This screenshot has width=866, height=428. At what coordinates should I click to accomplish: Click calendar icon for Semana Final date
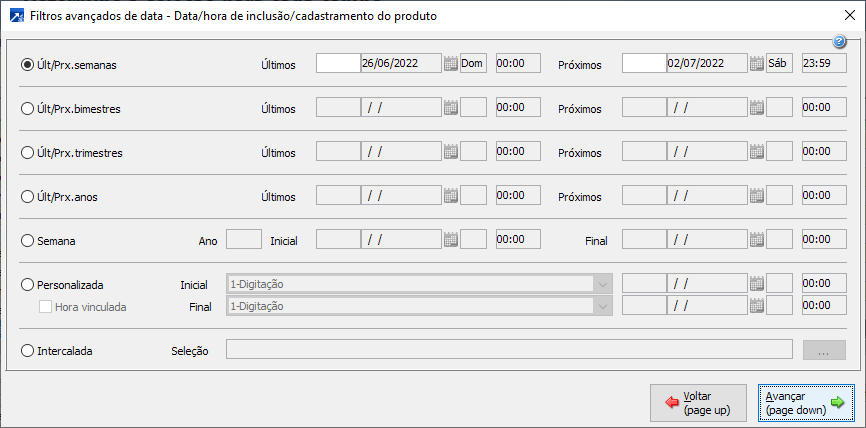point(757,240)
